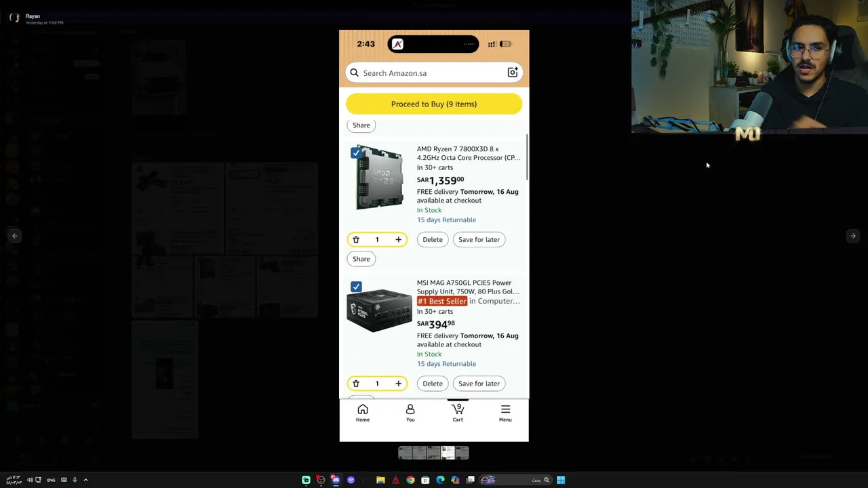
Task: Click the magnifier icon in Amazon search bar
Action: pyautogui.click(x=354, y=73)
